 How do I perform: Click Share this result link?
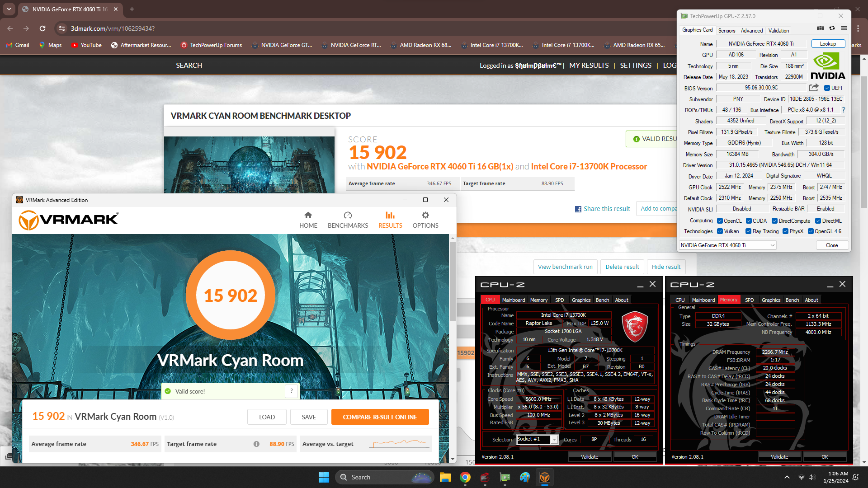(602, 209)
